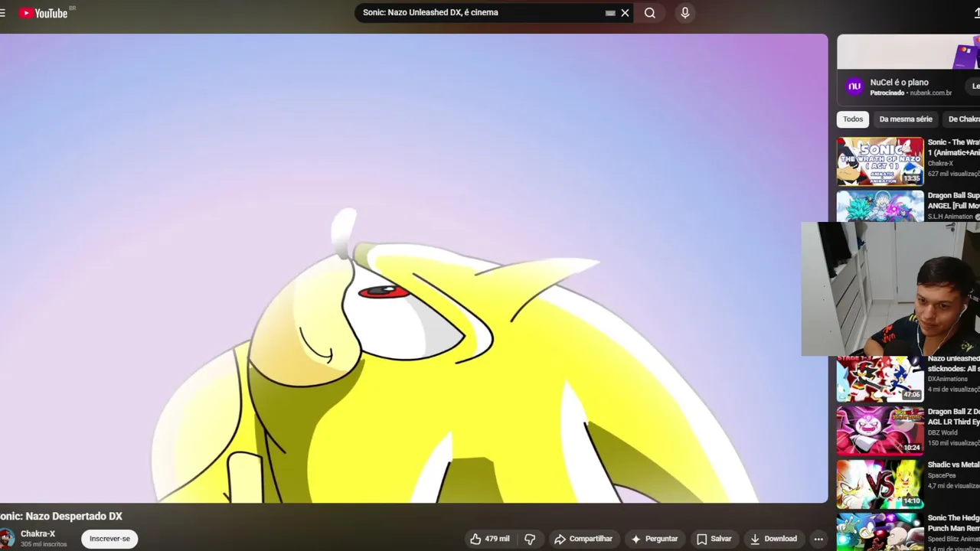This screenshot has height=551, width=980.
Task: Open the Chakra-X channel name link
Action: pos(38,534)
